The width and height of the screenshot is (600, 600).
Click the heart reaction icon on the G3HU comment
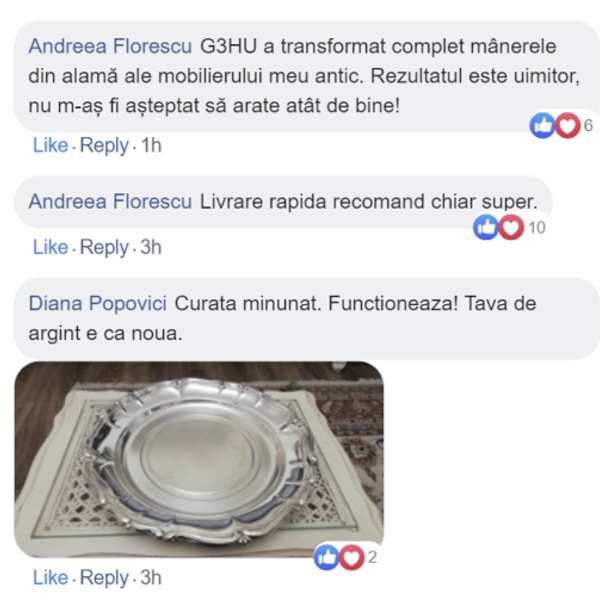pos(567,126)
